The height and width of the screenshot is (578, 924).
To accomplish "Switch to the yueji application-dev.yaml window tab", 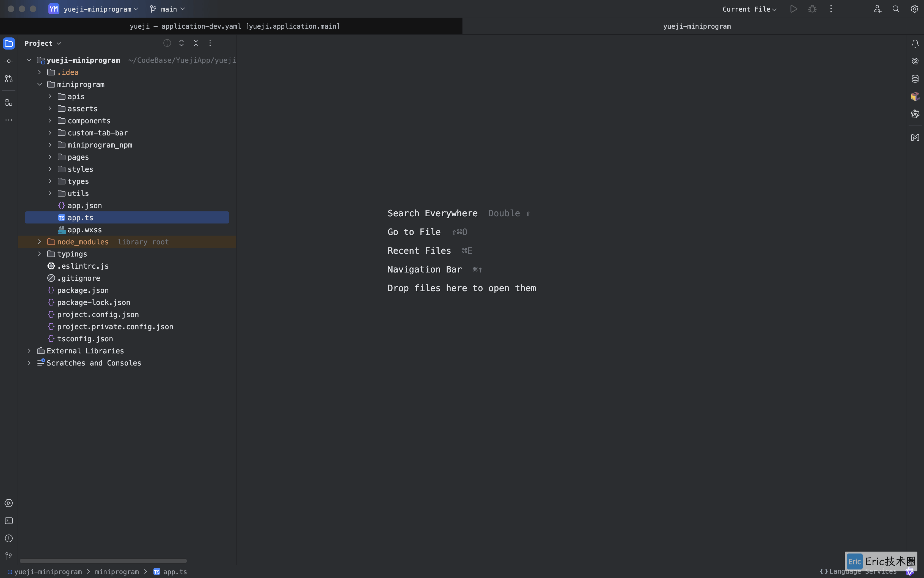I will pyautogui.click(x=231, y=26).
